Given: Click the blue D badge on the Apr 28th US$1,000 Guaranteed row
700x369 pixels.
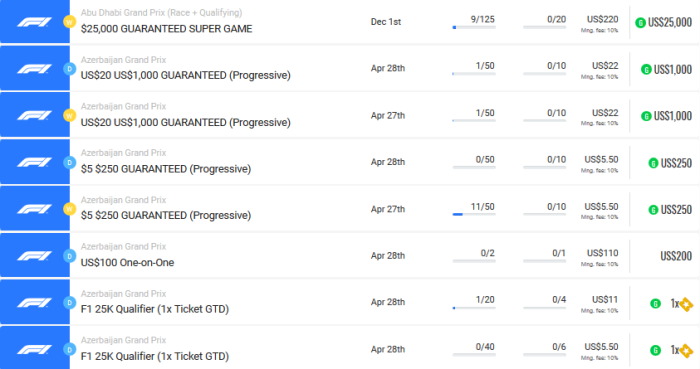Looking at the screenshot, I should 69,69.
